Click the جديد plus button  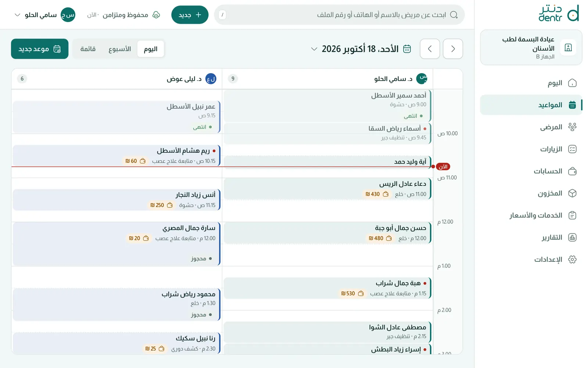(x=190, y=15)
